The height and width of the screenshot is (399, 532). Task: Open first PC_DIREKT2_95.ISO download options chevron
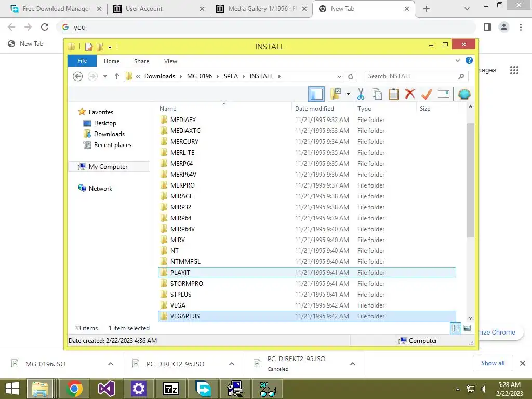(232, 364)
